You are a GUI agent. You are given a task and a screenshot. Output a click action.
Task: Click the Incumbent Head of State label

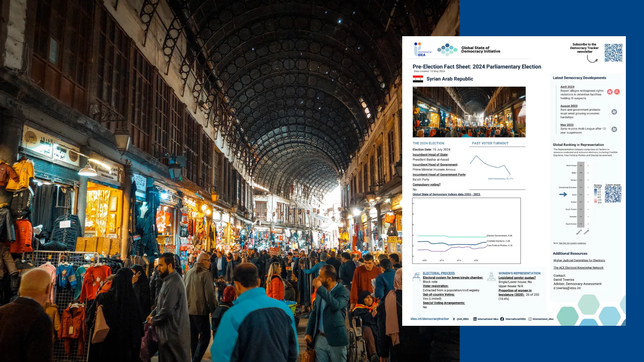coord(430,155)
